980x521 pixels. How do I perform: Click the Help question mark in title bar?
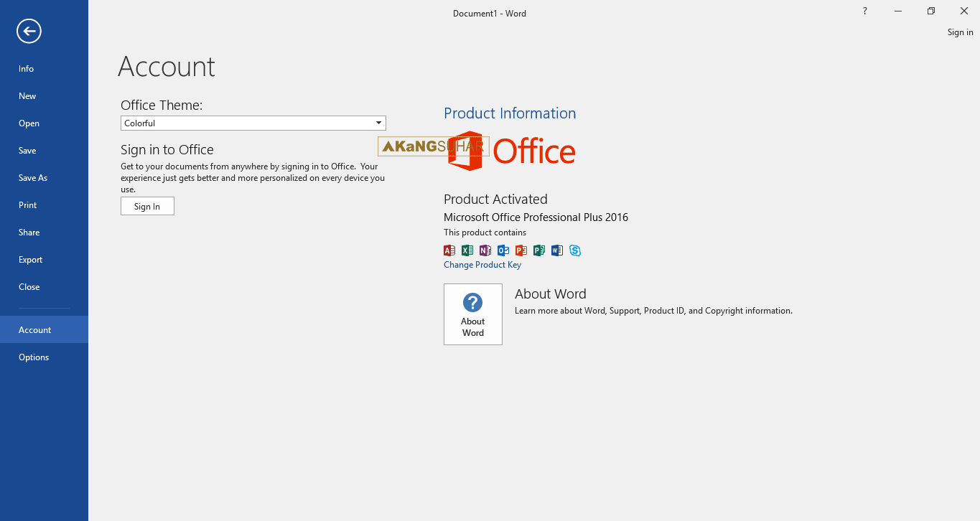[864, 11]
